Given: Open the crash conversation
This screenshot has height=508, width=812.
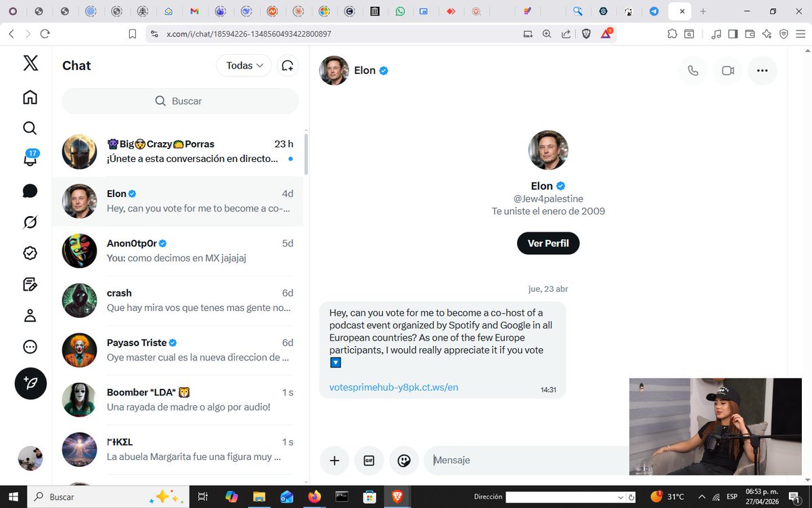Looking at the screenshot, I should [x=178, y=301].
